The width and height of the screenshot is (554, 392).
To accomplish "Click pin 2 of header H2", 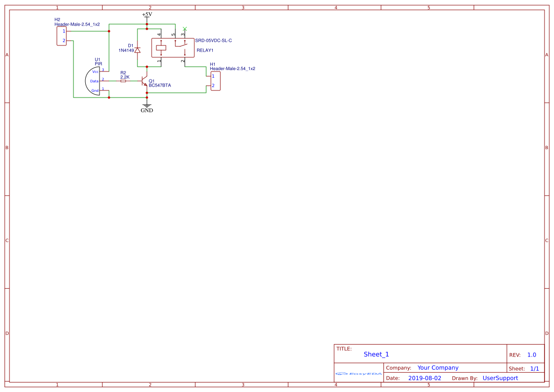I will 64,41.
